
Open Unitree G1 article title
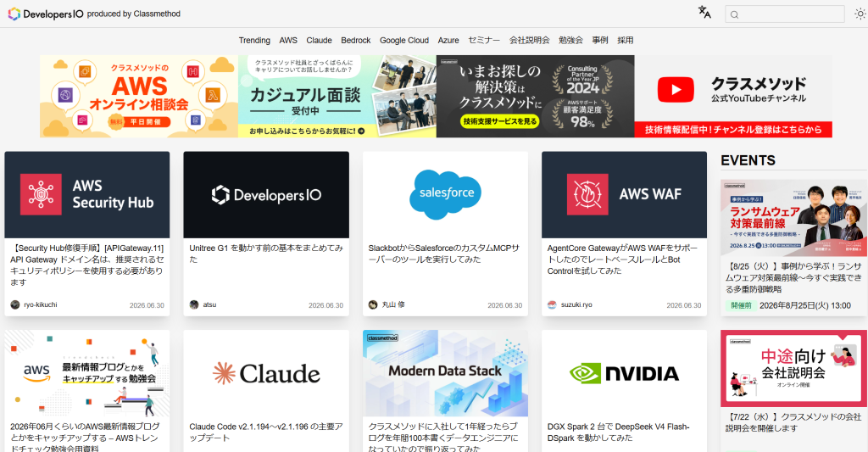click(266, 254)
